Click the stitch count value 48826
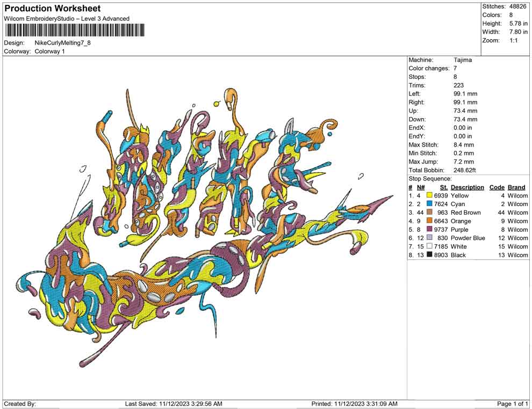 [x=517, y=6]
